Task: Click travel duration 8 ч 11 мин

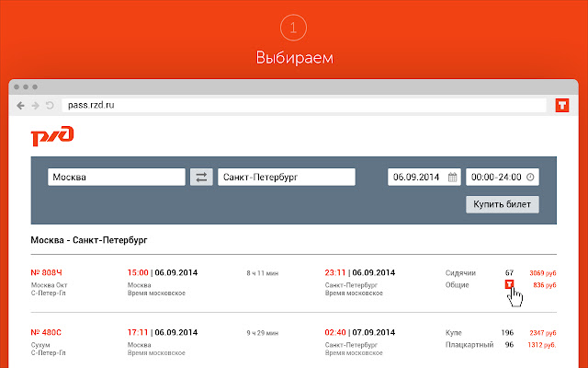Action: tap(263, 273)
